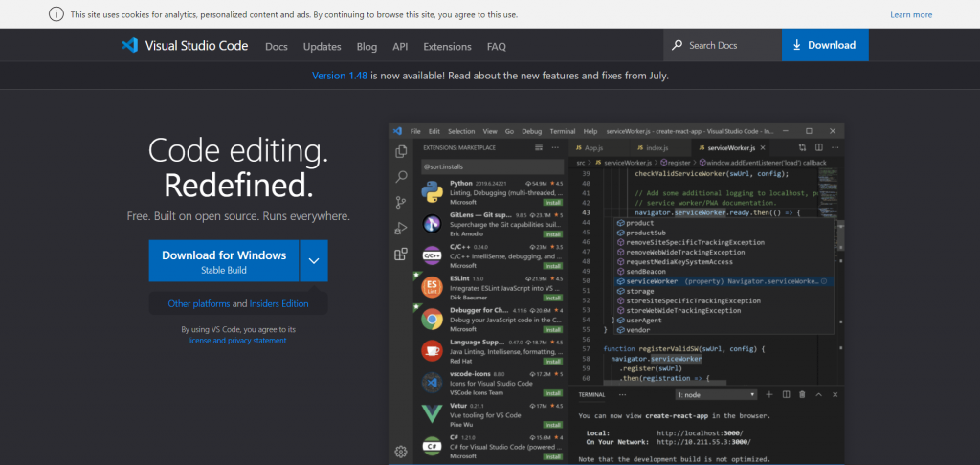Open the File menu in the screenshot
The height and width of the screenshot is (465, 980).
pyautogui.click(x=415, y=131)
